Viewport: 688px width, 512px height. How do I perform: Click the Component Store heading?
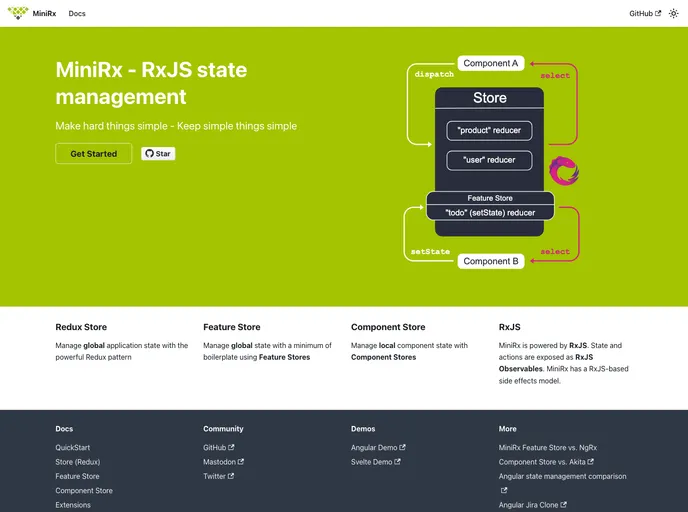(x=388, y=327)
